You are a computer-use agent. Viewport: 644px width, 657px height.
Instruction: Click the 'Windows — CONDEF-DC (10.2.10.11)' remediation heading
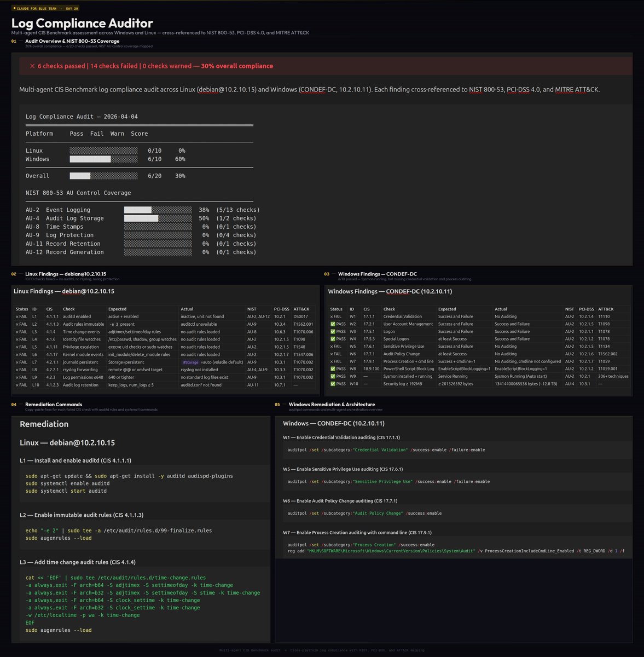tap(334, 423)
